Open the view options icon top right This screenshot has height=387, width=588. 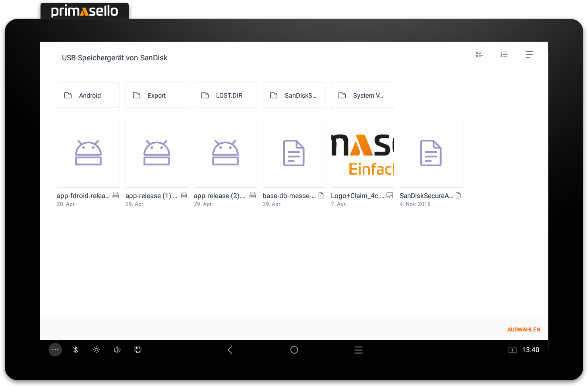pos(529,54)
